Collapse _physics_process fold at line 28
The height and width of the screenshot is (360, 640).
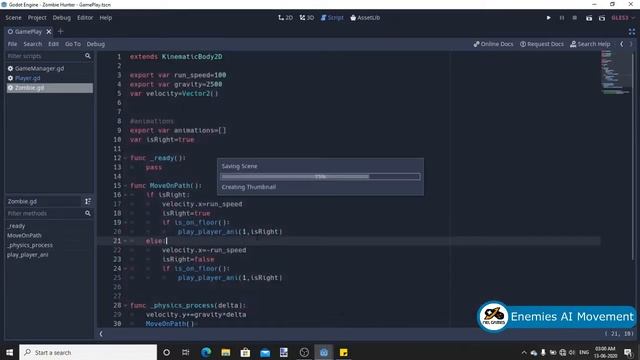pos(125,305)
